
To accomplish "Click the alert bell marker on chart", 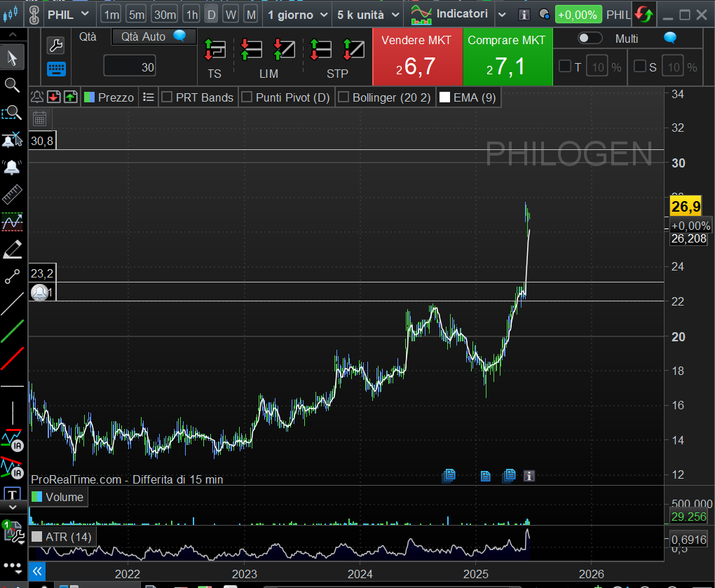I will point(40,292).
